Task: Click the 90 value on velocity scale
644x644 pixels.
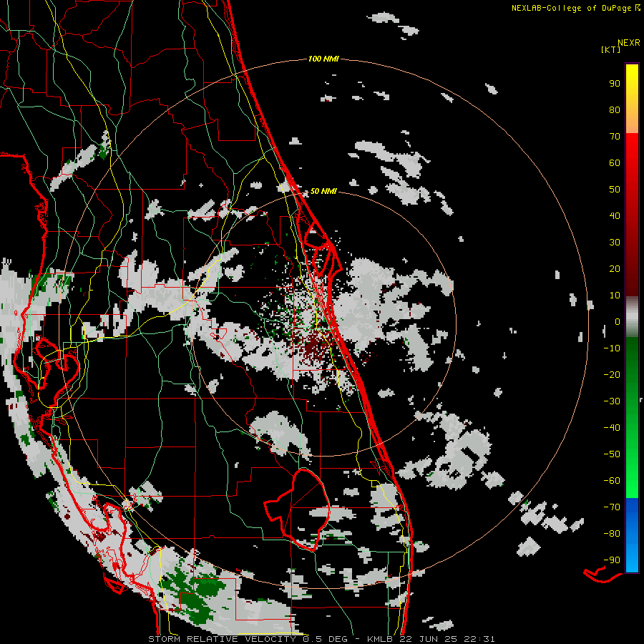Action: [615, 84]
